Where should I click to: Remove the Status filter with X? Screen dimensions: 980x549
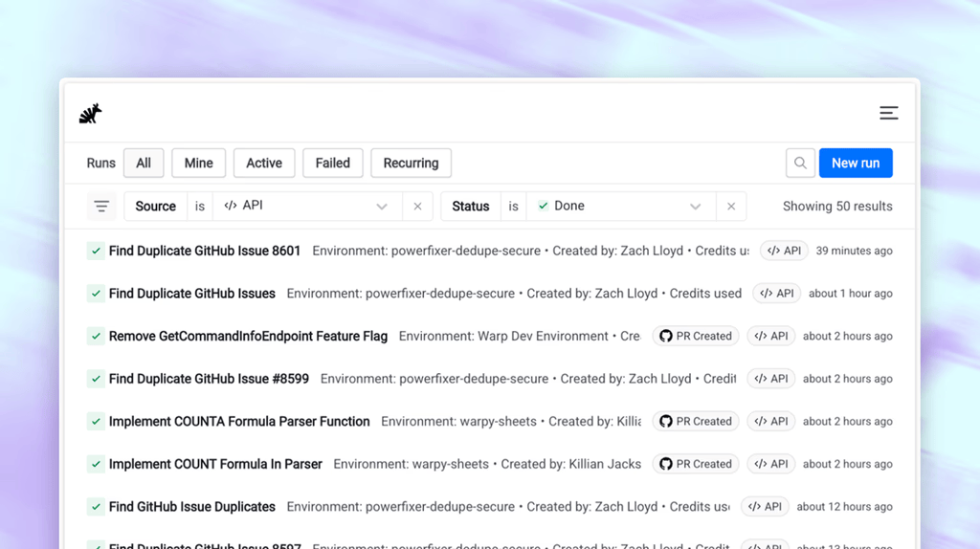[x=730, y=206]
